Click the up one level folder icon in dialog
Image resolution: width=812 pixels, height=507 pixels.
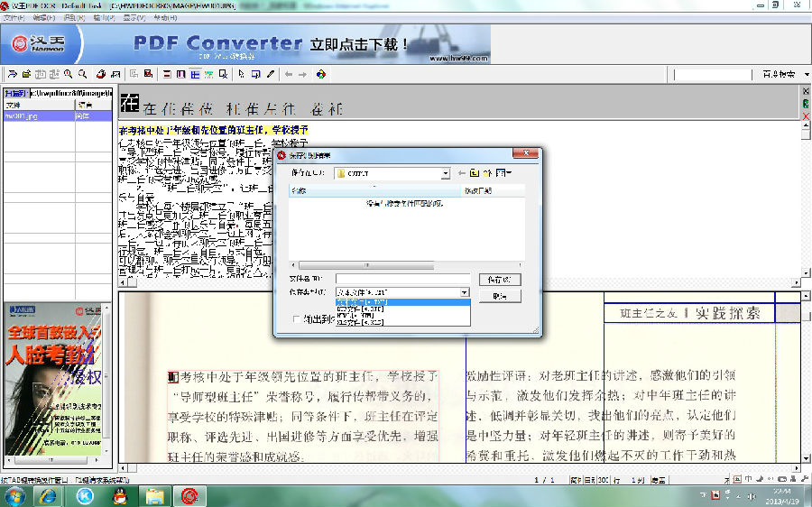(475, 173)
